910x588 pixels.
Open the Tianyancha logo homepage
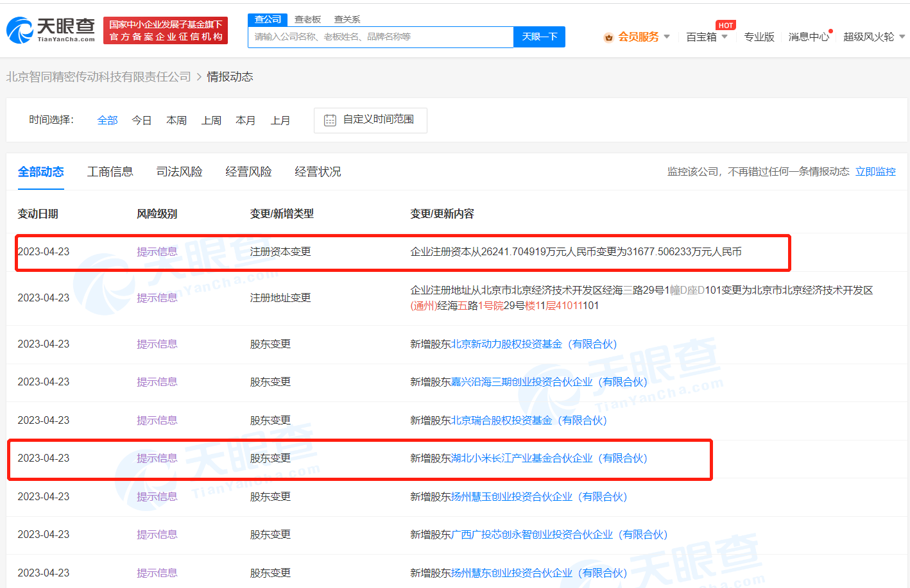click(x=51, y=30)
